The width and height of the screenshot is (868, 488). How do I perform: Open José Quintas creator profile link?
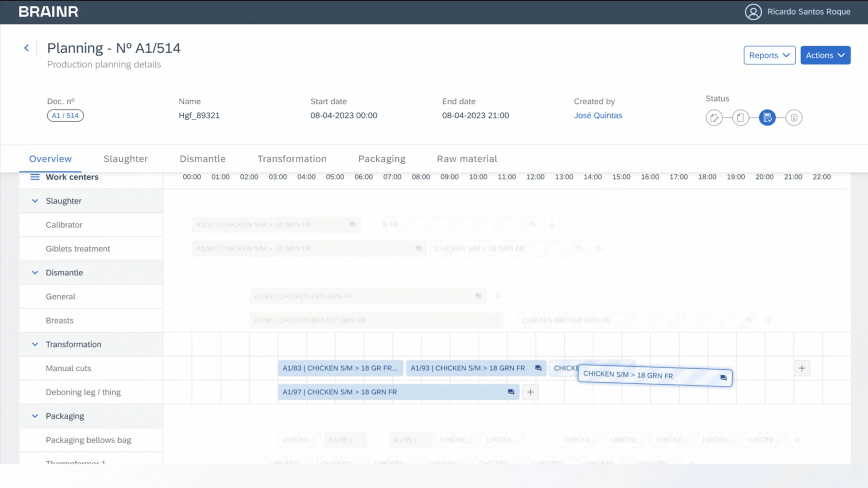tap(598, 115)
